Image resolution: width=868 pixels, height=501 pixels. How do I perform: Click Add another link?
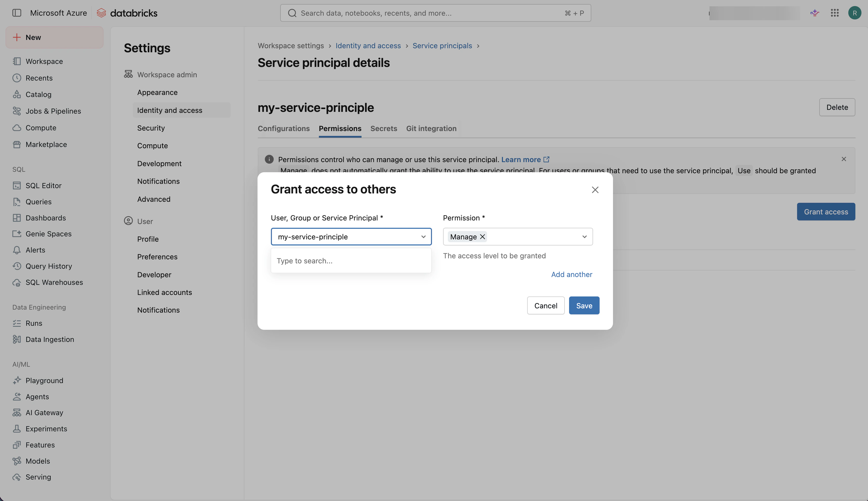click(x=571, y=274)
